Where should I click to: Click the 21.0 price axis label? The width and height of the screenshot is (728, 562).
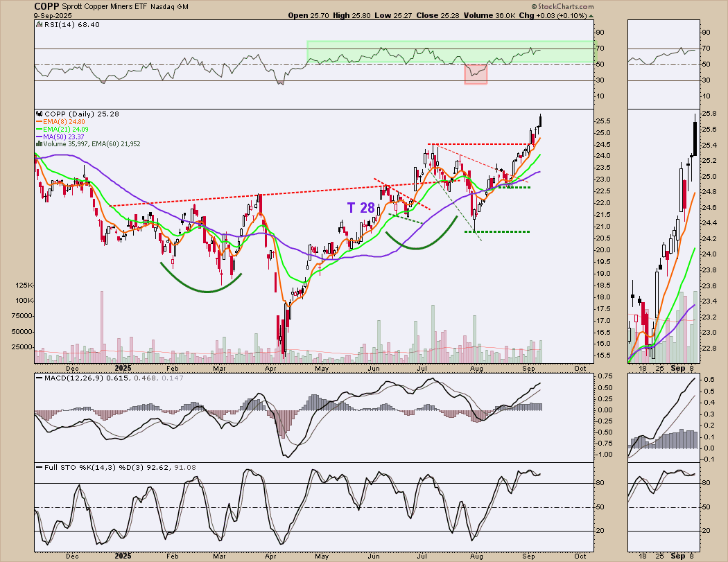click(x=604, y=227)
